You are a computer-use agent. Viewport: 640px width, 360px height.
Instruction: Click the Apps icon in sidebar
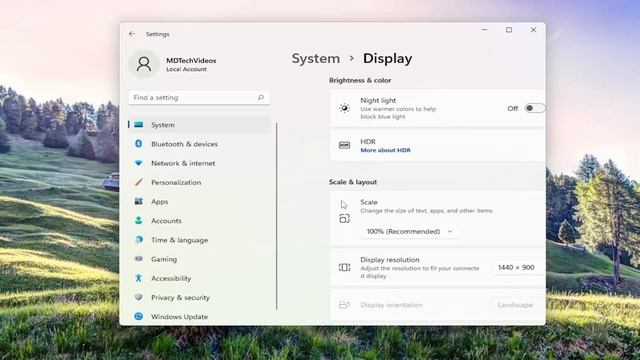tap(139, 201)
